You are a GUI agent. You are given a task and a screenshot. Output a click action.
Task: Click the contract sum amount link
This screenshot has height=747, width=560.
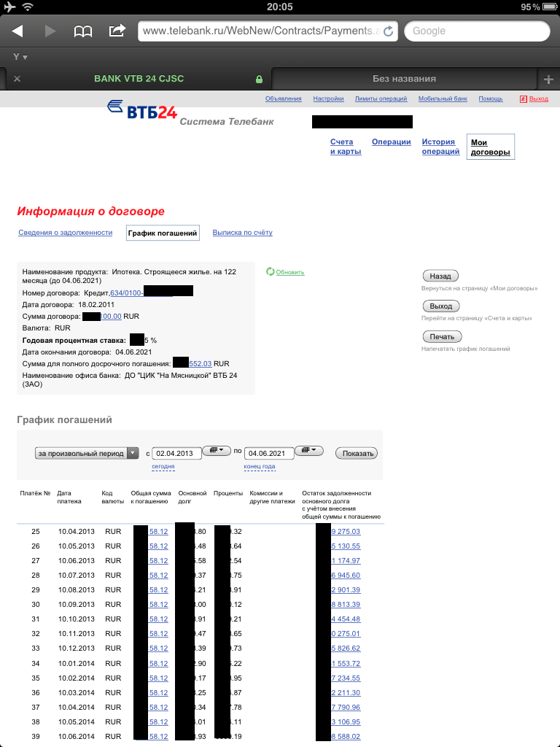pyautogui.click(x=111, y=317)
